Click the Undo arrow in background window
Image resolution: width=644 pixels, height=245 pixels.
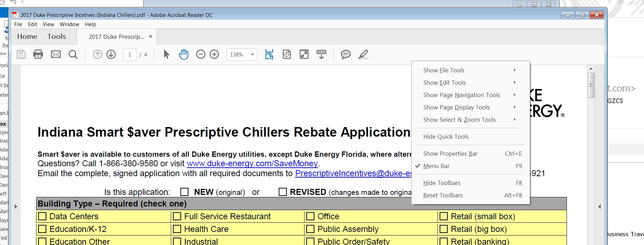click(x=13, y=2)
